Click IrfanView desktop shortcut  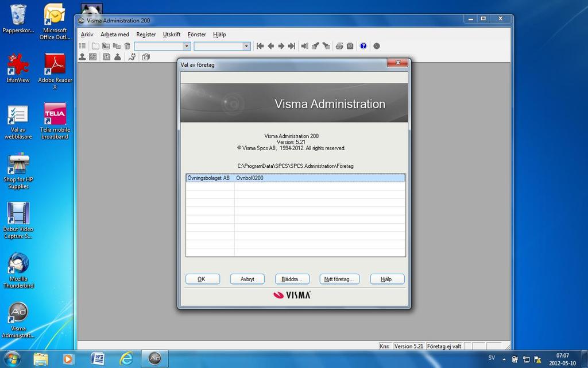coord(18,68)
